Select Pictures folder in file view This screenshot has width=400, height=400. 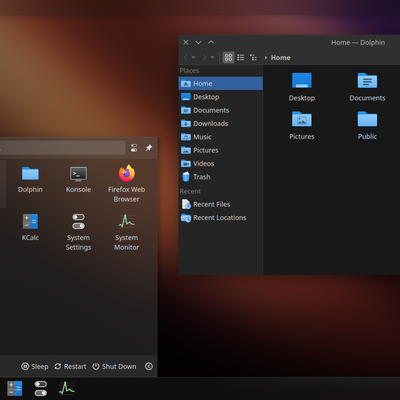click(x=302, y=125)
